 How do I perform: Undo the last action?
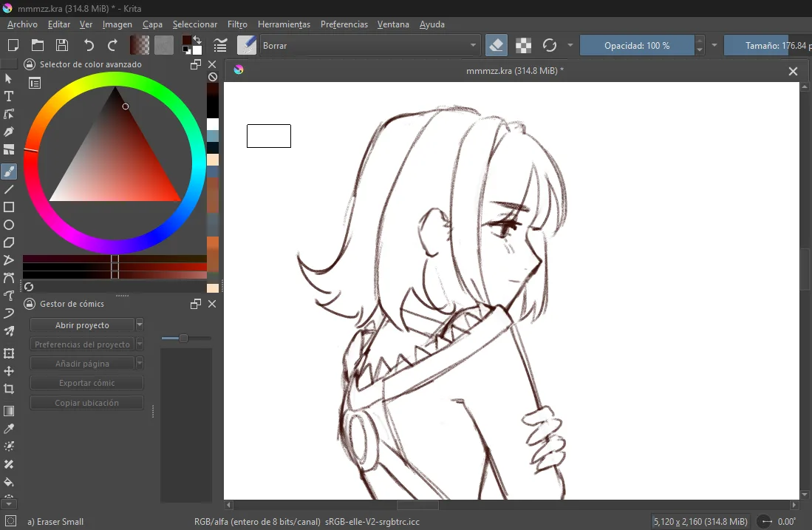89,46
